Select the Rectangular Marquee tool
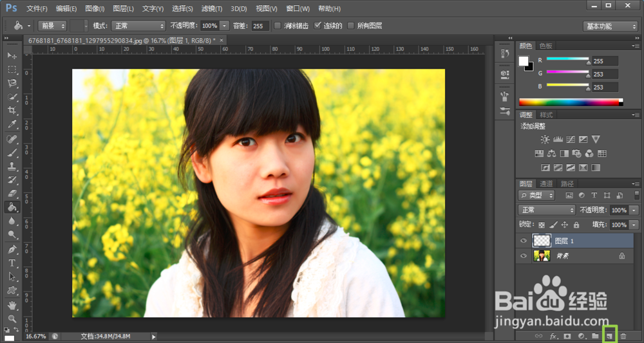 tap(12, 70)
